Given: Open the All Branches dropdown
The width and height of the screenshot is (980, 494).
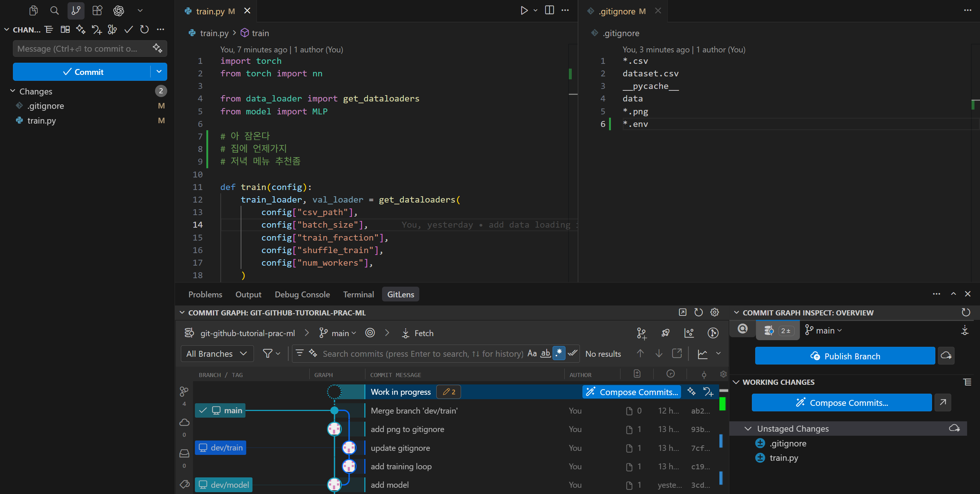Looking at the screenshot, I should click(216, 354).
